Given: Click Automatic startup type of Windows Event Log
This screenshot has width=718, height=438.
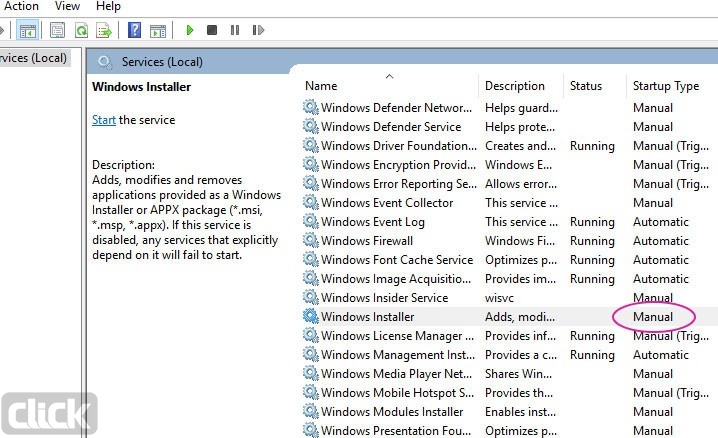Looking at the screenshot, I should pyautogui.click(x=661, y=222).
